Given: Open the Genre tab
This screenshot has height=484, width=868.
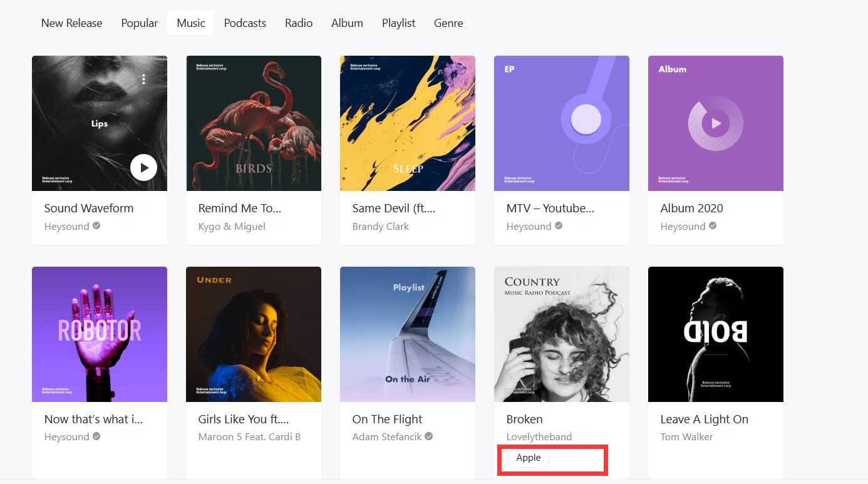Looking at the screenshot, I should point(448,23).
